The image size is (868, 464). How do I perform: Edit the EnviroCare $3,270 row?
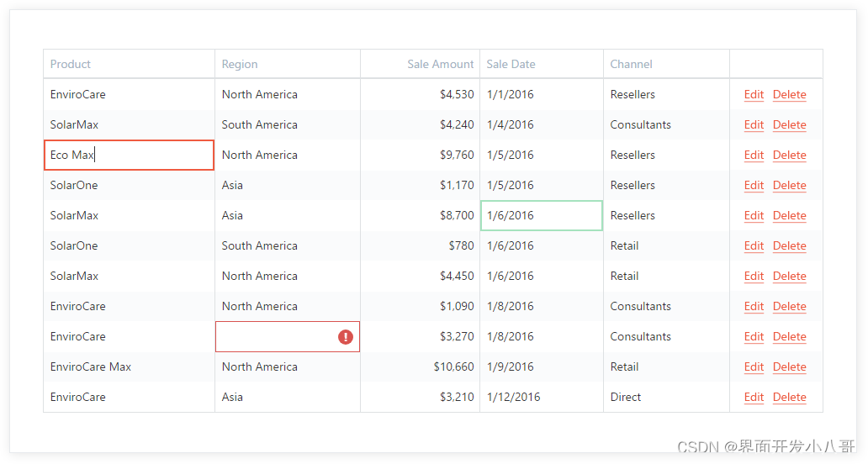point(754,337)
